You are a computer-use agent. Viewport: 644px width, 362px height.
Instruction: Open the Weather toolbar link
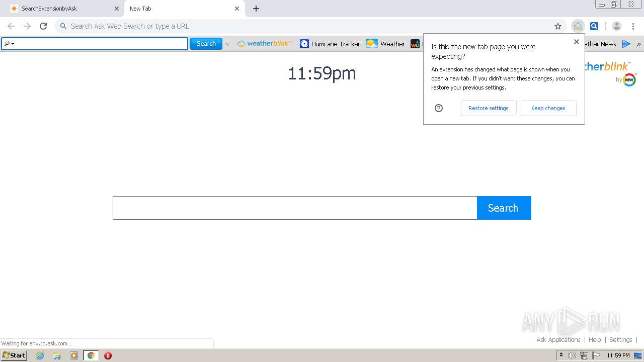pyautogui.click(x=385, y=44)
